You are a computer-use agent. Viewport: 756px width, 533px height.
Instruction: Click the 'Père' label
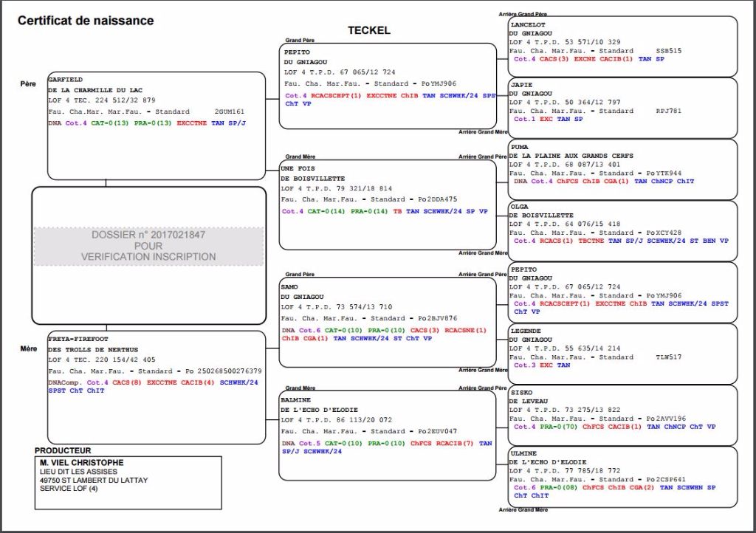click(28, 84)
